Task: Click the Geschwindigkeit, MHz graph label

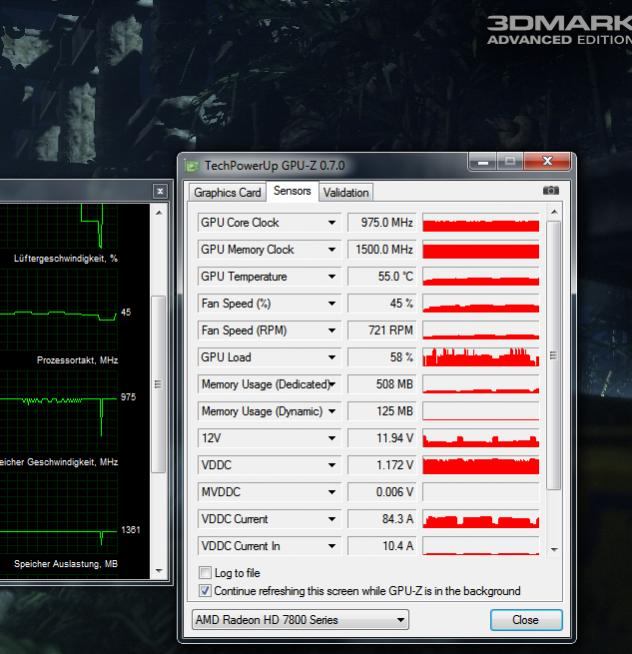Action: (59, 462)
